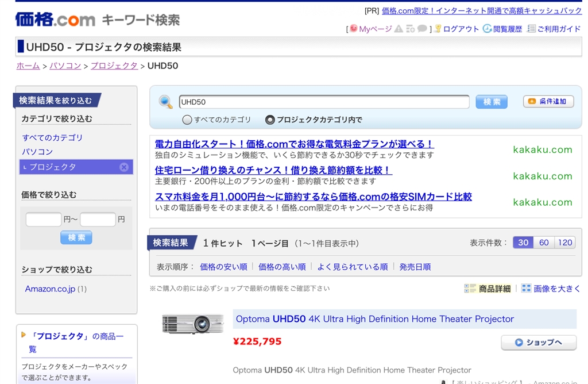Remove the プロジェクタ category filter with X
The image size is (588, 384).
coord(124,167)
